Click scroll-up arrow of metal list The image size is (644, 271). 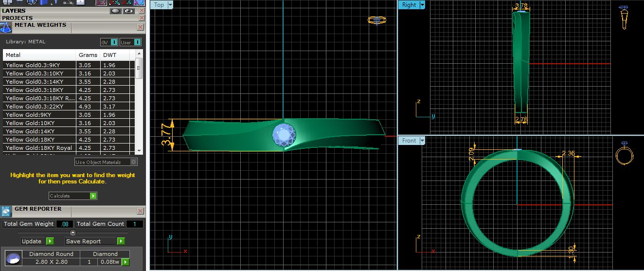pos(139,54)
